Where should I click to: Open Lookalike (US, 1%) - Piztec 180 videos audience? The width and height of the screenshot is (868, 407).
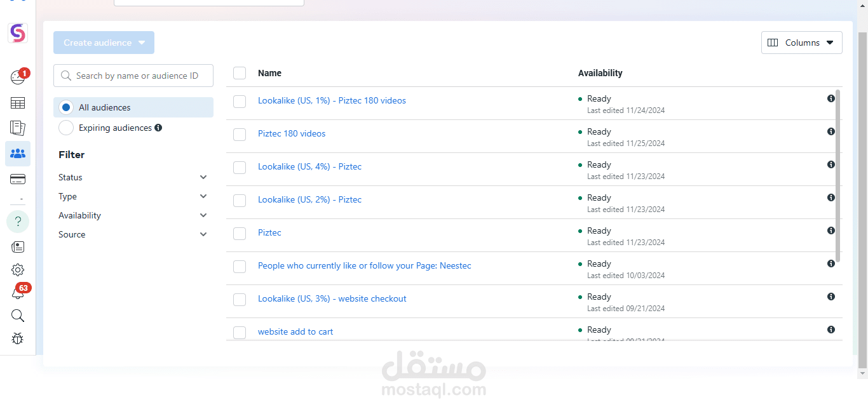332,100
